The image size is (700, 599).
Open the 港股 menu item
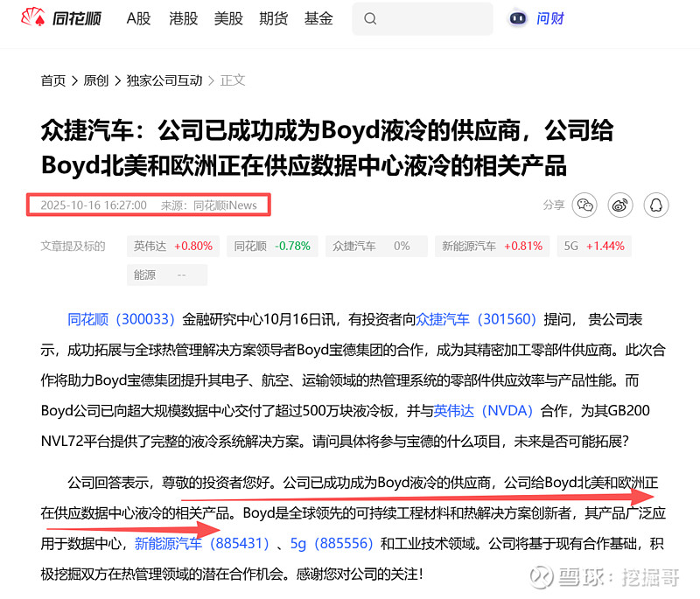point(183,18)
